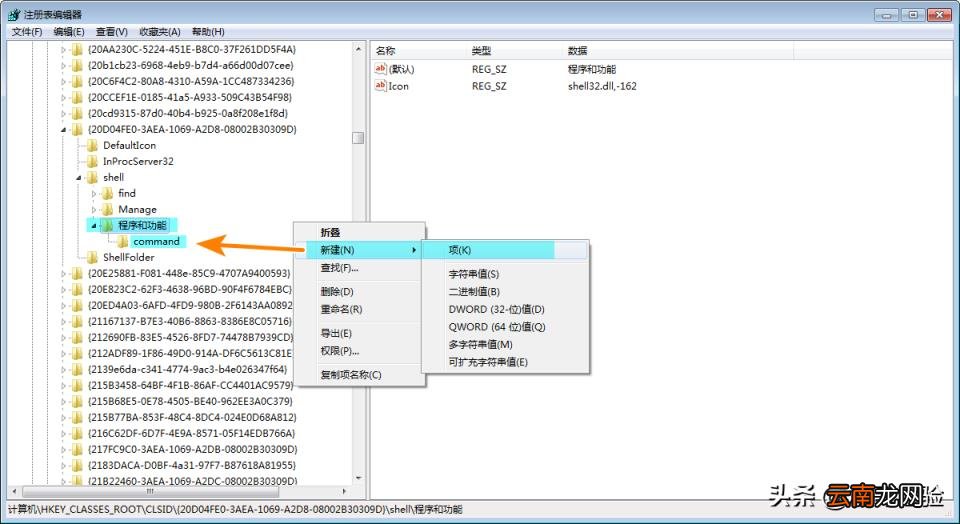Open the 查看(V) menu
Screen dimensions: 960x524
pyautogui.click(x=111, y=31)
